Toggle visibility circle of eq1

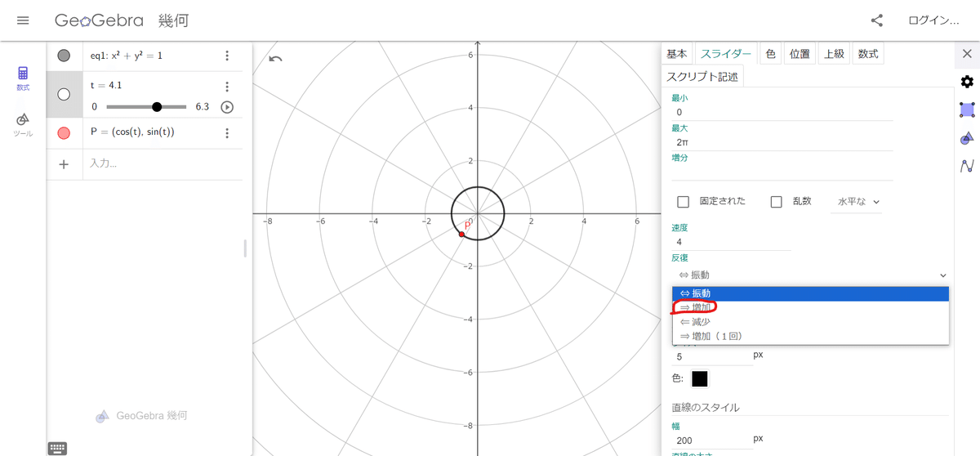tap(64, 56)
